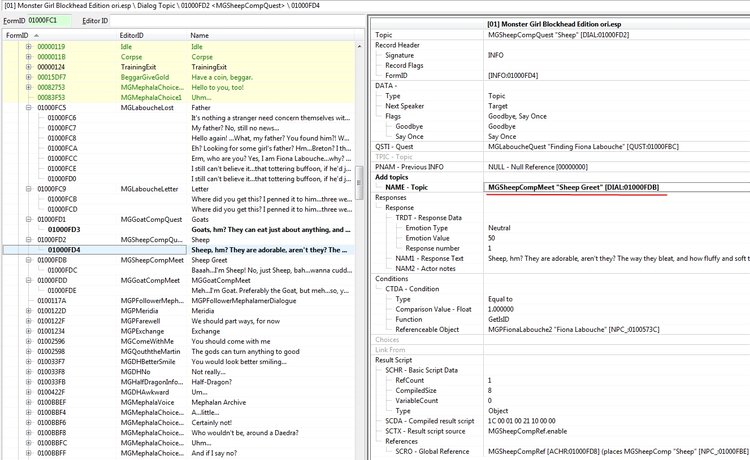
Task: Select record 010033FB MGHalfDragonInfo
Action: (x=179, y=382)
